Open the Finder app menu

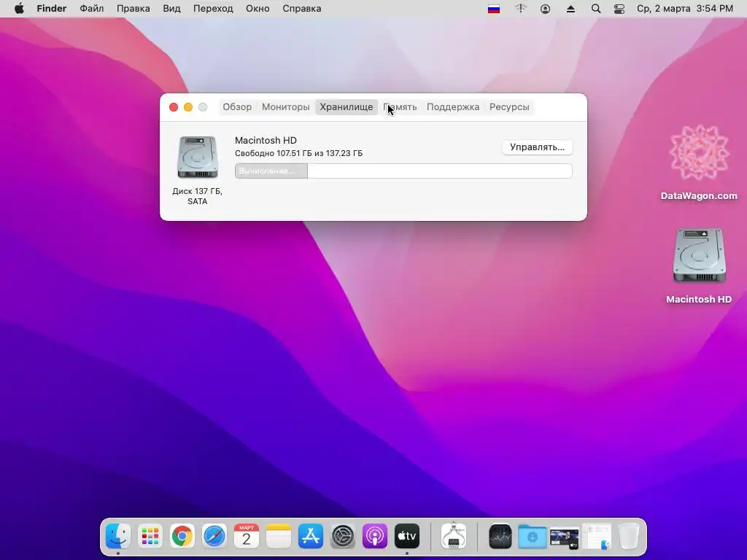point(52,9)
